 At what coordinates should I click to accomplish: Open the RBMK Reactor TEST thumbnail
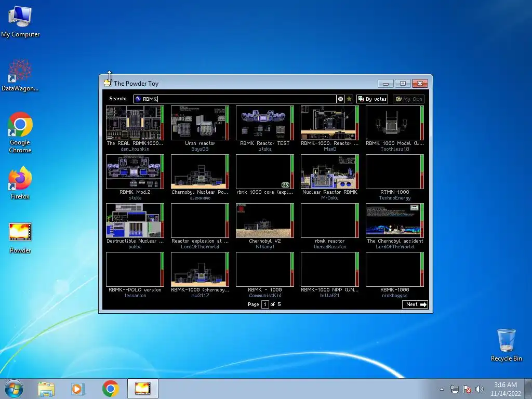[264, 123]
